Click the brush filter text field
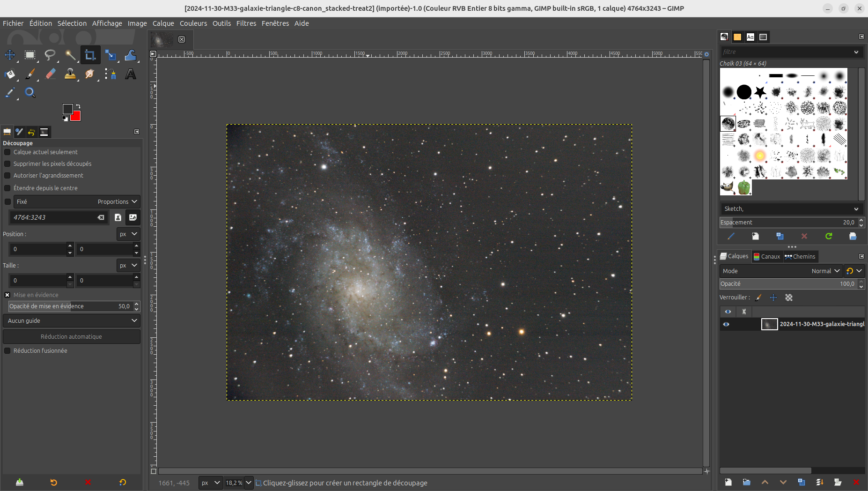 tap(787, 52)
